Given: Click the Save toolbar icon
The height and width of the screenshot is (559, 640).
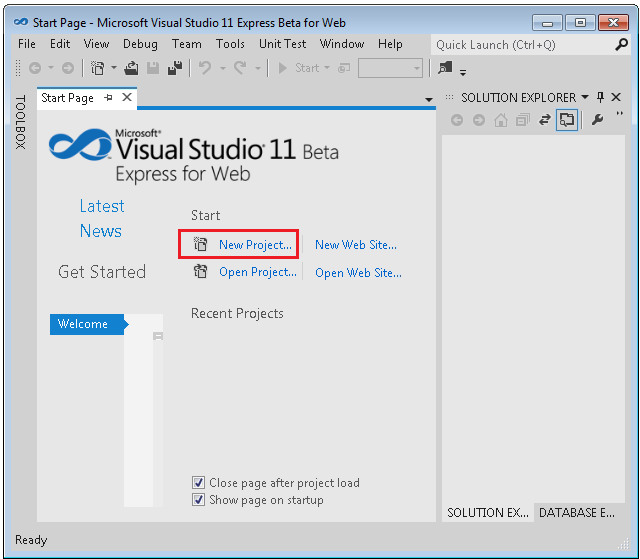Looking at the screenshot, I should [153, 68].
